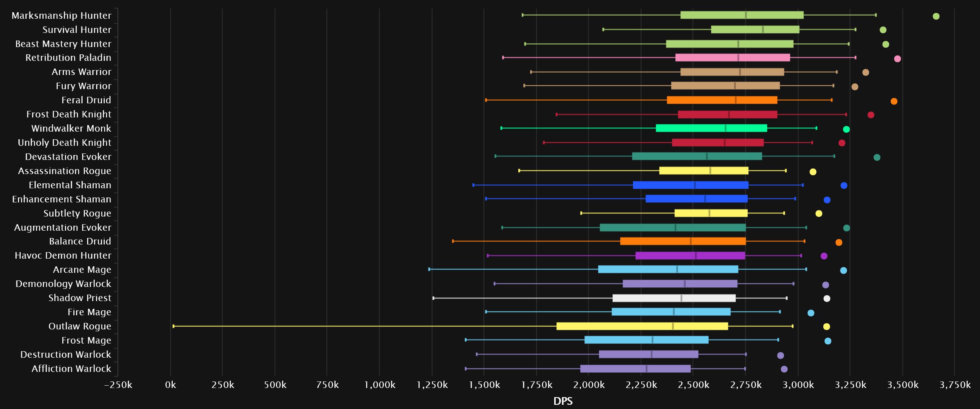
Task: Click the Survival Hunter label
Action: click(x=77, y=30)
